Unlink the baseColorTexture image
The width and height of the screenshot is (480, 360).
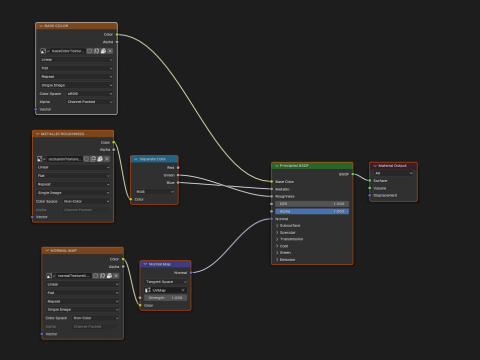coord(110,51)
